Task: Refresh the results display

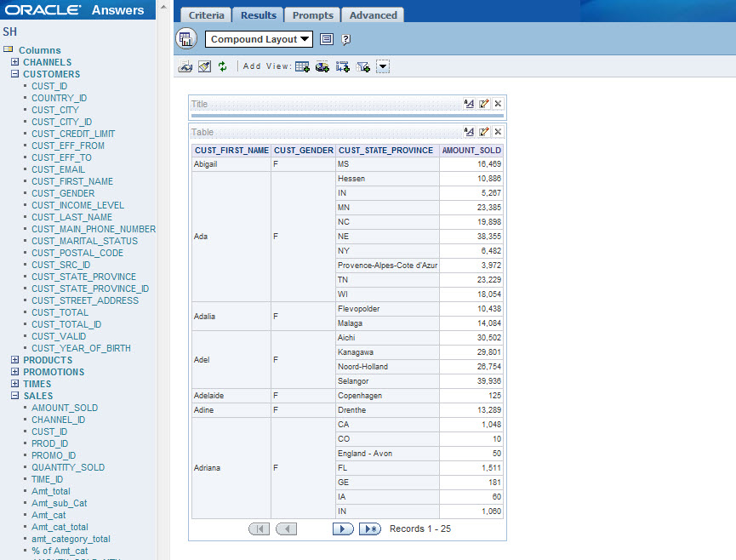Action: click(223, 66)
